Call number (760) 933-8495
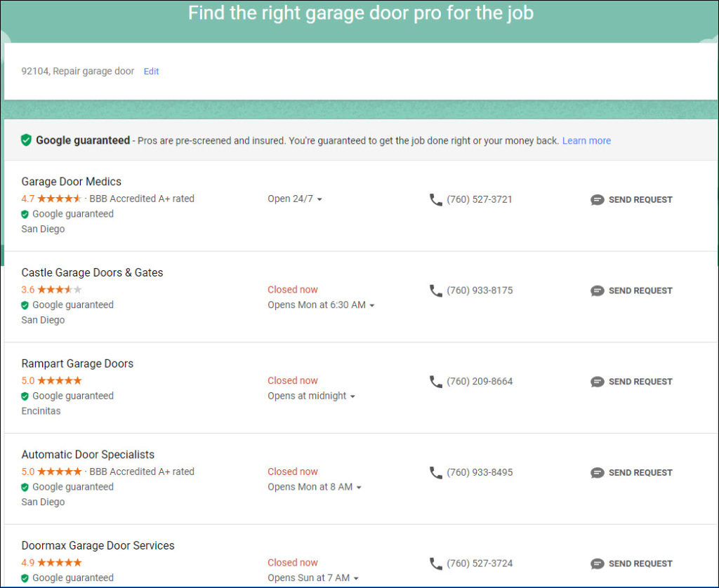 click(480, 472)
